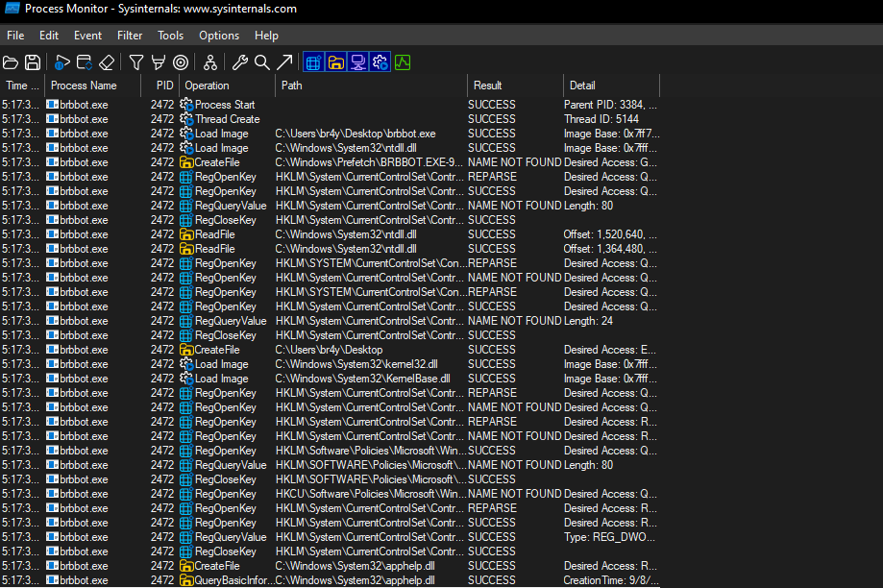Toggle event capture with the Capture icon
The image size is (883, 588).
(x=61, y=62)
